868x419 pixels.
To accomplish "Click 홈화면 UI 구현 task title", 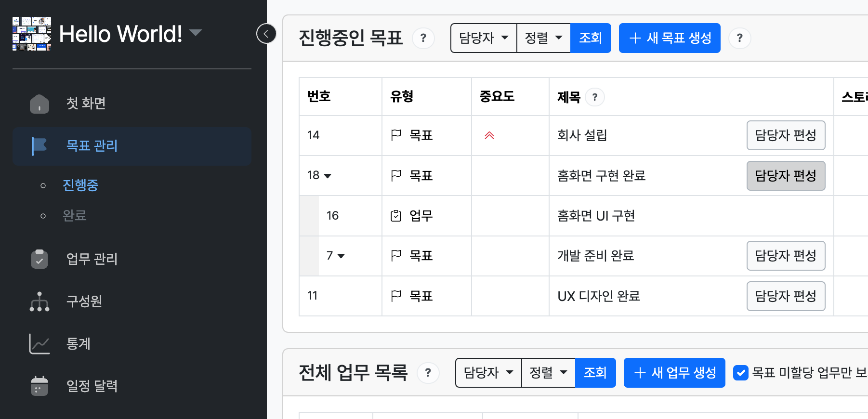I will [596, 216].
